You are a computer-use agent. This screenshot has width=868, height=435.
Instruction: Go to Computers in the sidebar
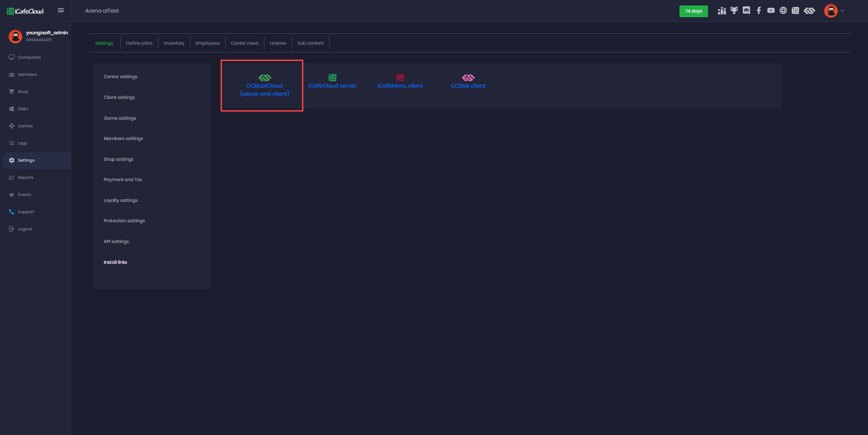29,57
